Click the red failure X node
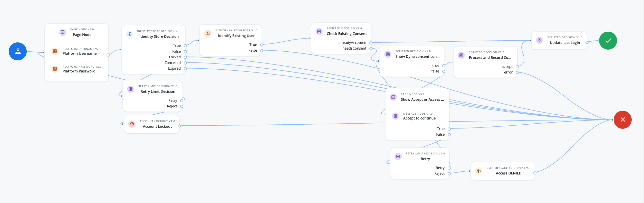The width and height of the screenshot is (644, 203). (x=623, y=120)
